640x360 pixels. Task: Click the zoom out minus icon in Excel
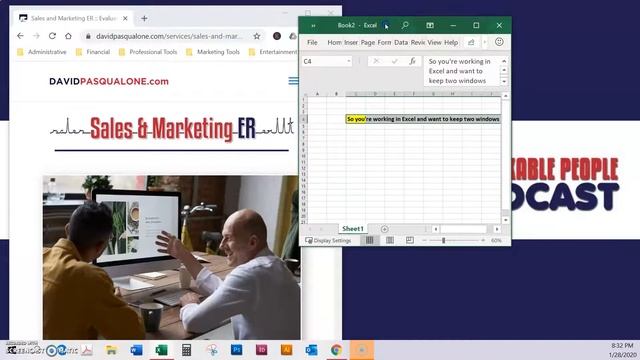(x=424, y=240)
